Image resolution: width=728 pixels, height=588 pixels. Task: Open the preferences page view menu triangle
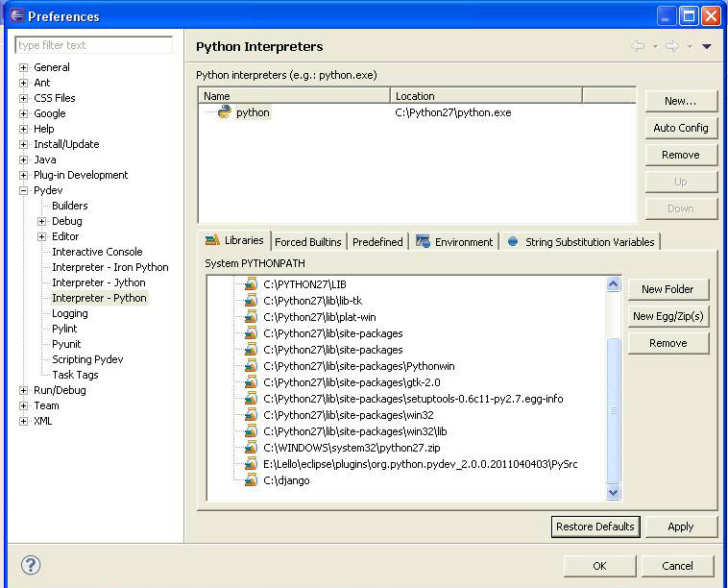click(707, 46)
